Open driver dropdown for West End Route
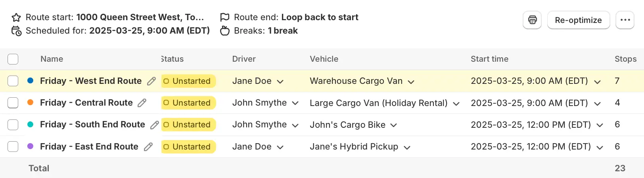The height and width of the screenshot is (178, 644). pyautogui.click(x=280, y=81)
